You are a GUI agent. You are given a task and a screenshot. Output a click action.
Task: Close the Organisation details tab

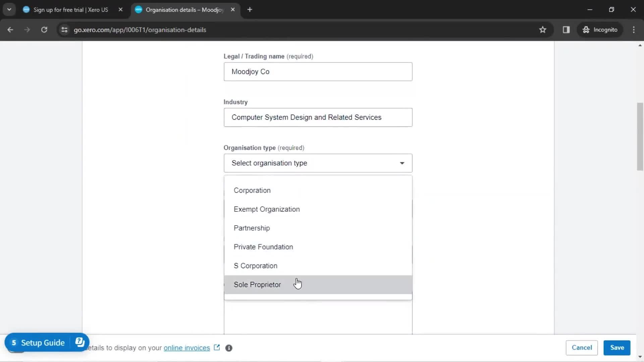coord(233,10)
